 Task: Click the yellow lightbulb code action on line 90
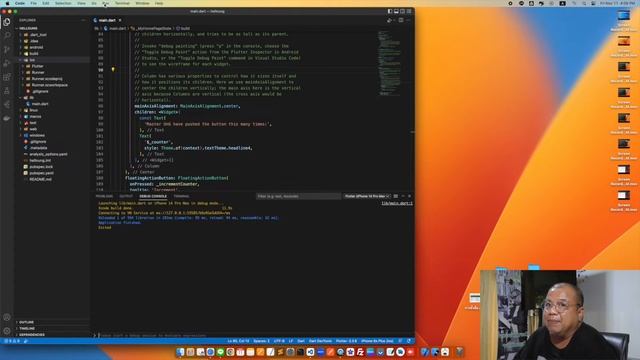click(113, 70)
